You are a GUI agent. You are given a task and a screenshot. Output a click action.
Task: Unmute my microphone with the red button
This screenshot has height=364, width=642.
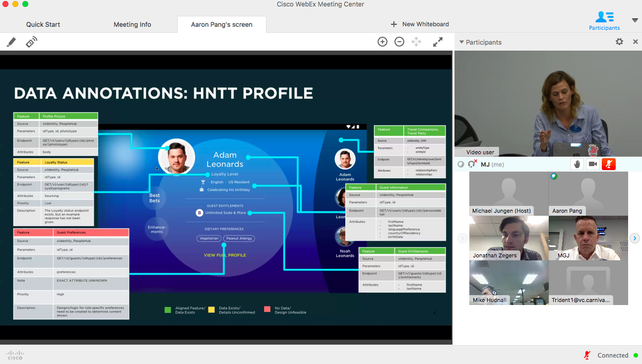(609, 164)
